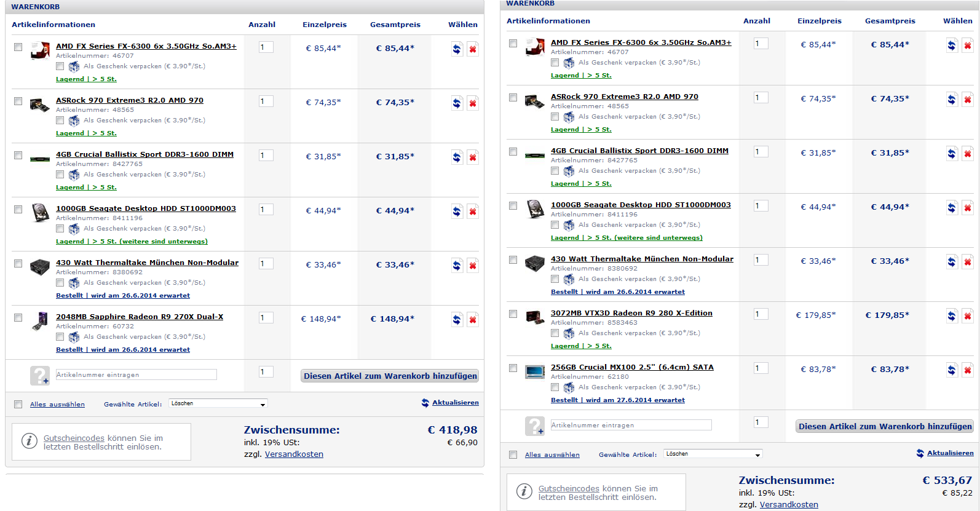Screen dimensions: 980x511
Task: Tick ASRock 970 Extreme3 row checkbox in left cart
Action: 18,101
